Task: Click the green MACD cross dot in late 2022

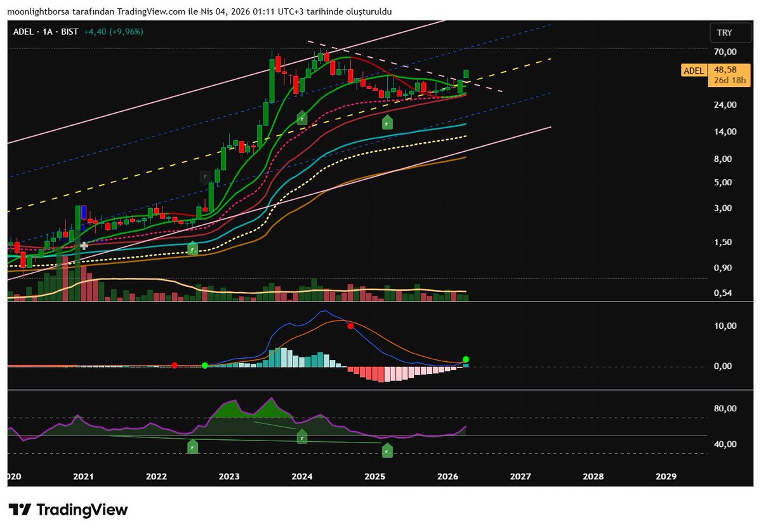Action: pyautogui.click(x=205, y=365)
